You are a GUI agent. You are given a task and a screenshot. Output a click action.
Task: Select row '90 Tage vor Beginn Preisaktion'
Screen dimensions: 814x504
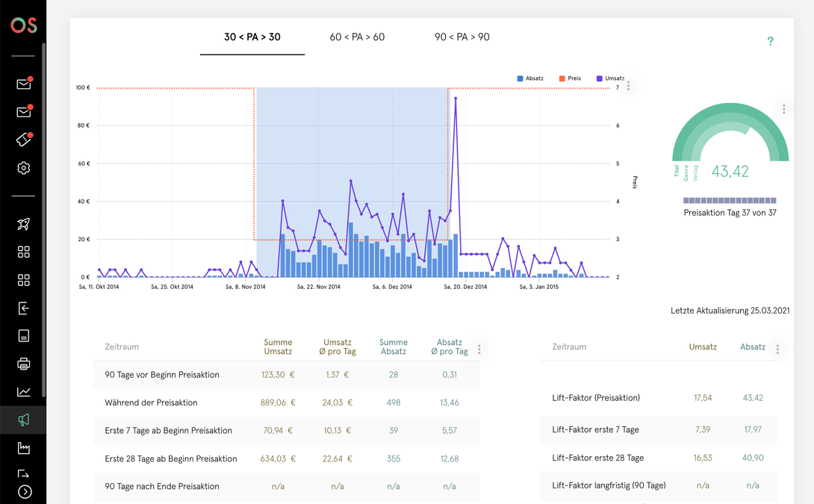(287, 375)
